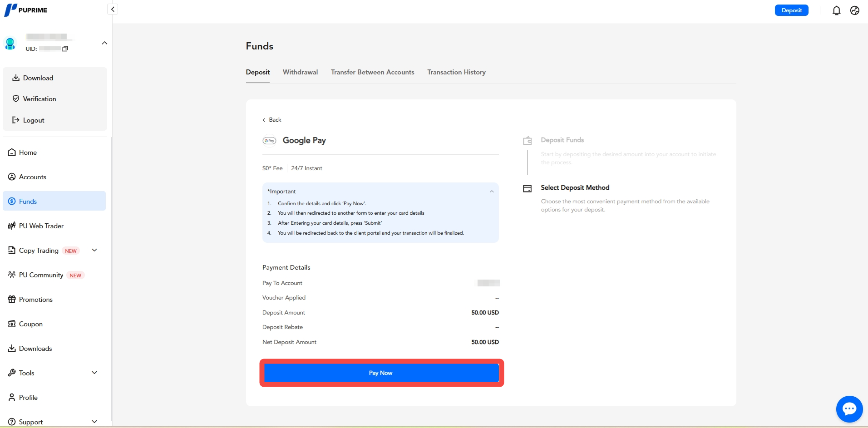View the Transaction History tab
The image size is (868, 428).
tap(456, 72)
